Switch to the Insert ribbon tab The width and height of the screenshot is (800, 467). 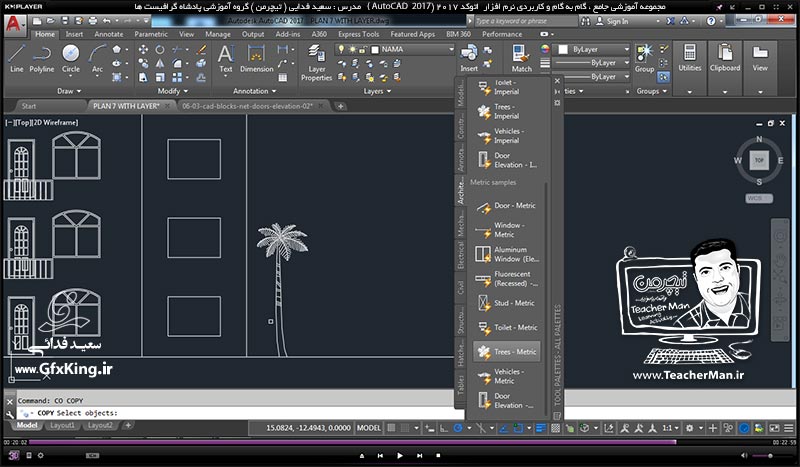tap(74, 34)
